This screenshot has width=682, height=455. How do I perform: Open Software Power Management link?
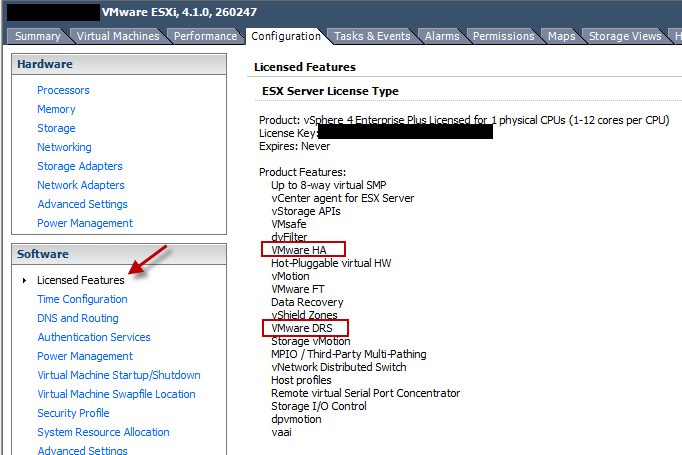click(x=85, y=356)
